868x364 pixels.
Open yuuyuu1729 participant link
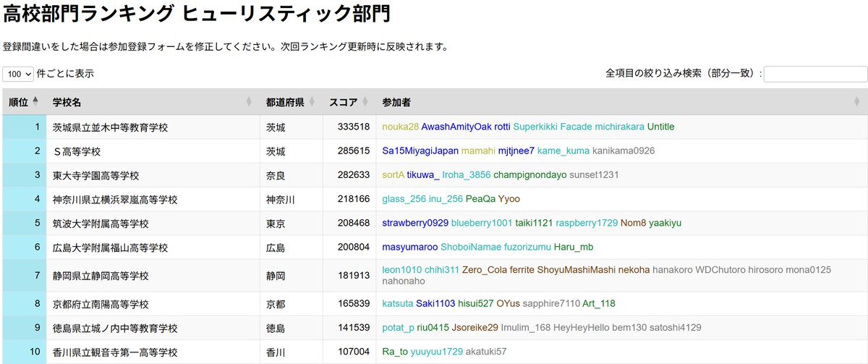[436, 352]
